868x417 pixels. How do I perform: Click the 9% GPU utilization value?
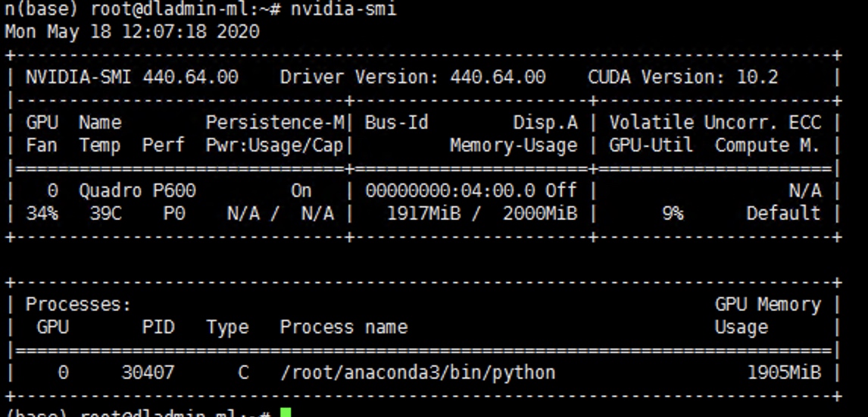(673, 214)
